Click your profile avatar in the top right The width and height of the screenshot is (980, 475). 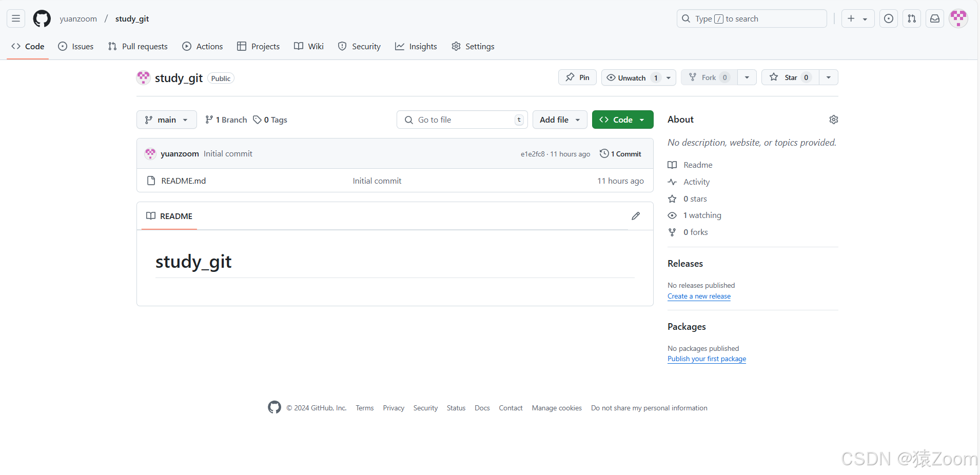click(x=958, y=18)
